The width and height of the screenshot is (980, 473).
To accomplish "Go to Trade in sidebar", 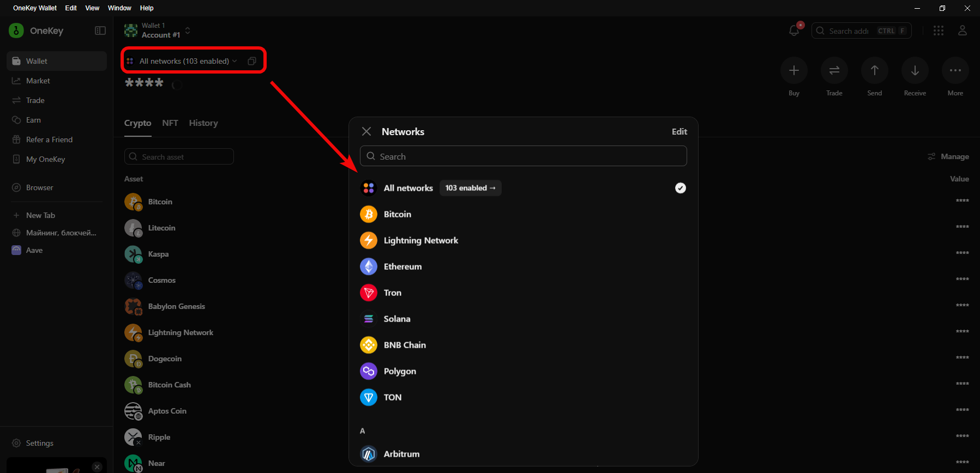I will (57, 100).
